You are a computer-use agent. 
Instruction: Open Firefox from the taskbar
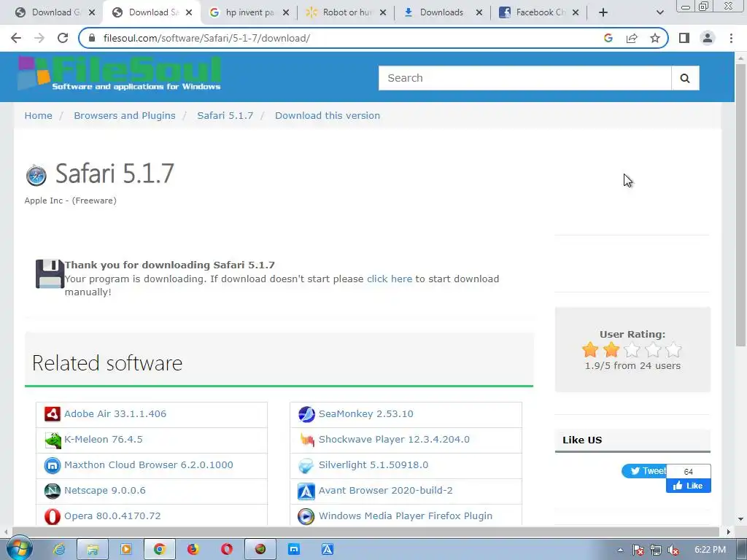(193, 550)
